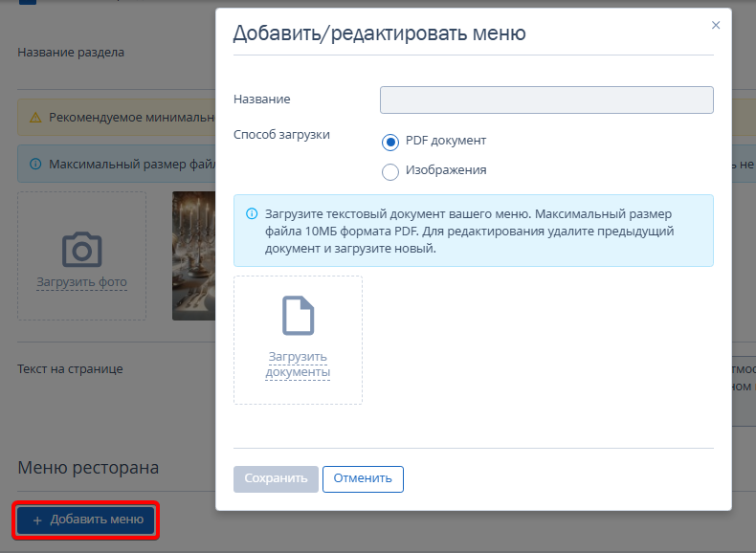This screenshot has width=756, height=553.
Task: Click the Текст на странице label
Action: [x=71, y=369]
